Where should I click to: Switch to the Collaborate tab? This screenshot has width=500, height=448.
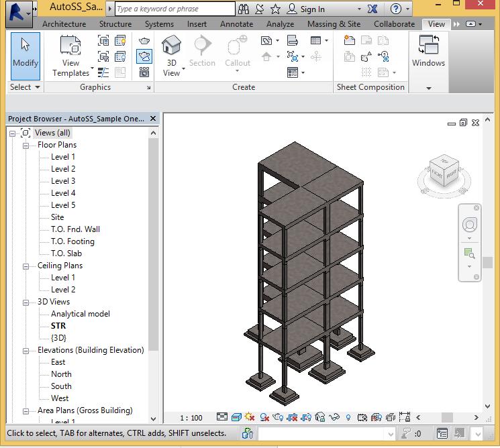(x=394, y=24)
